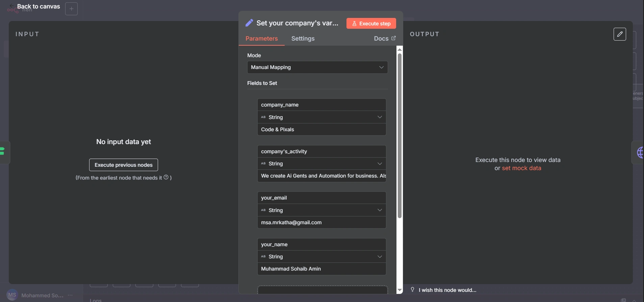Viewport: 644px width, 302px height.
Task: Expand the your_email type String dropdown
Action: pos(321,210)
